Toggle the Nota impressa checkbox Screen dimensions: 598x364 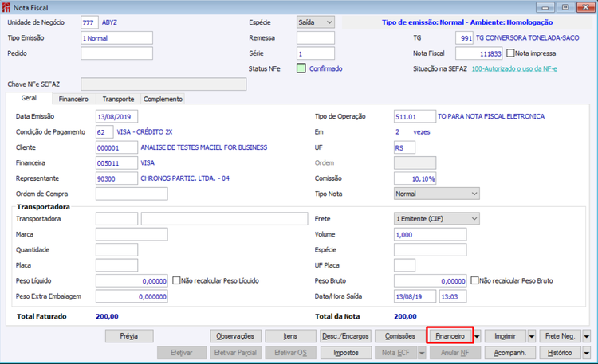tap(510, 53)
